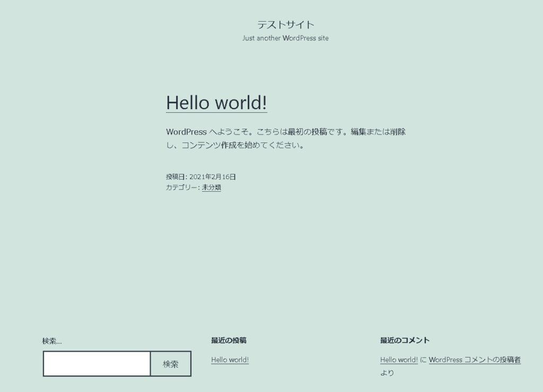
Task: Open Hello world! link under 最近のコメント
Action: (x=399, y=360)
